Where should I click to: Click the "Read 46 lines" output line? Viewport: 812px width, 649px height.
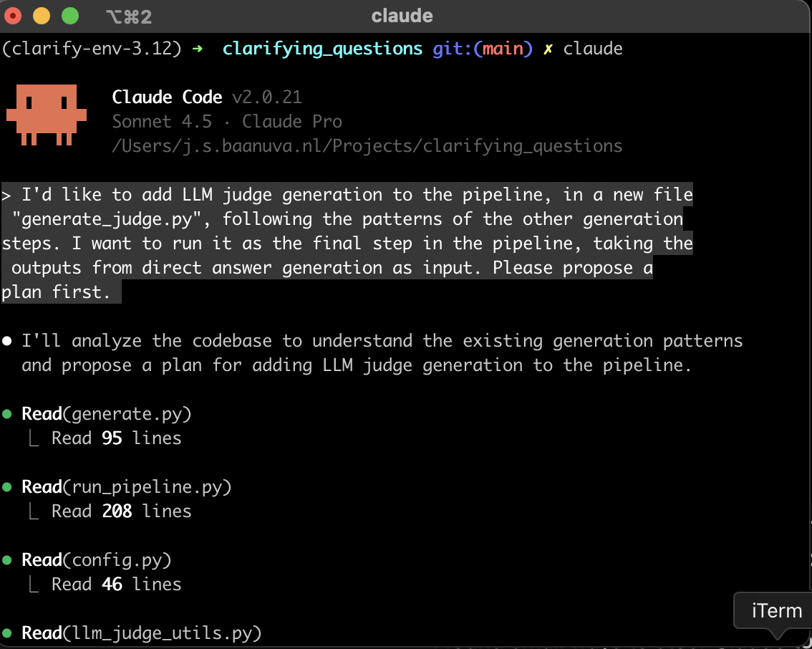(x=116, y=585)
